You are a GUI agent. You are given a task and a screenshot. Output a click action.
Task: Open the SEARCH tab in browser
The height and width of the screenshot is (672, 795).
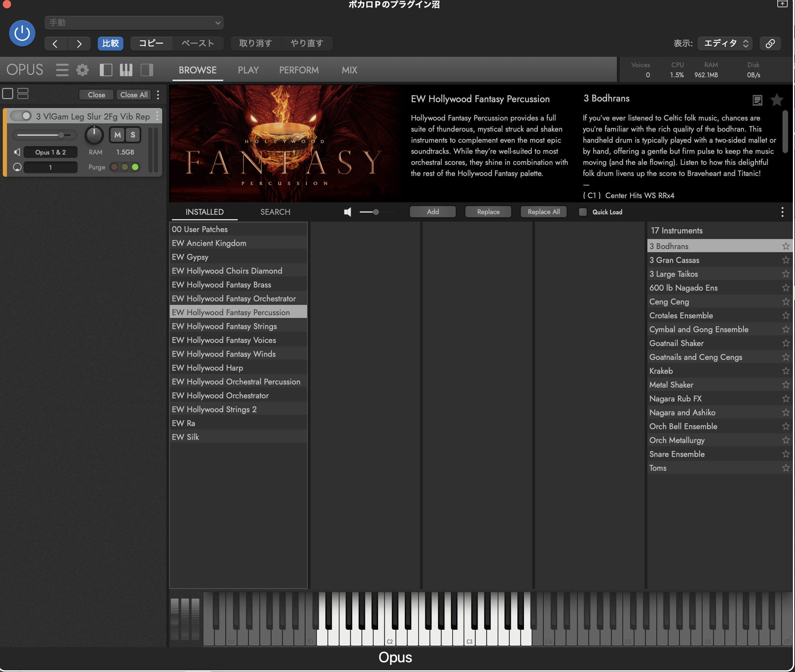click(275, 212)
